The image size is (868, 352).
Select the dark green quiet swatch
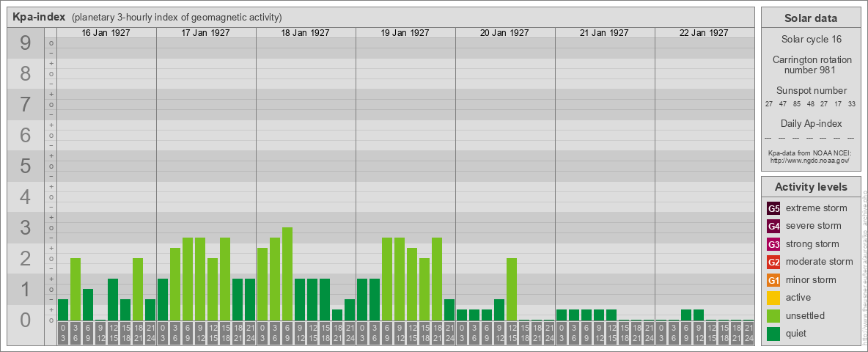[x=773, y=334]
